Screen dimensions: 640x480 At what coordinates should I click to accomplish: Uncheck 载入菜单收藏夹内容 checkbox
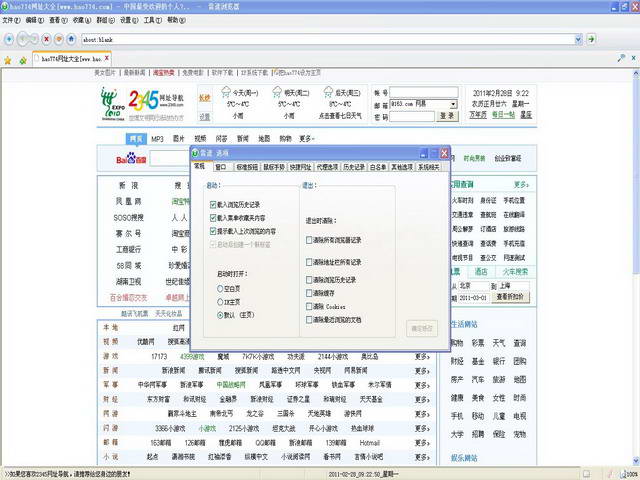point(213,218)
